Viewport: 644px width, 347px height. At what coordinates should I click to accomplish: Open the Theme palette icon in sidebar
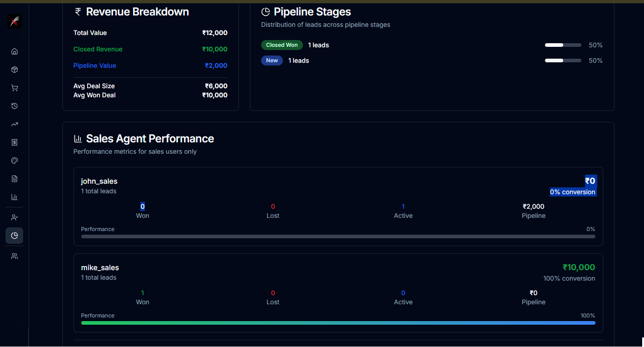pos(14,161)
